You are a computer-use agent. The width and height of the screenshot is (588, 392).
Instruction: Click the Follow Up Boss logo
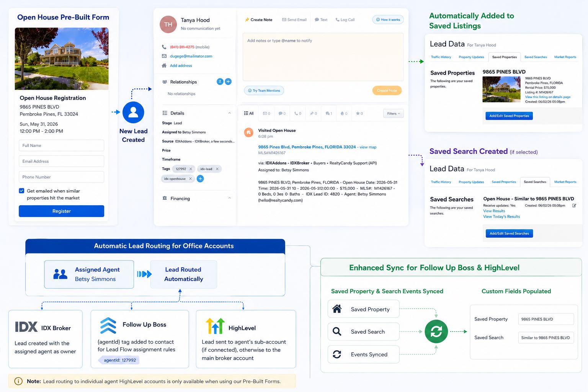click(108, 326)
